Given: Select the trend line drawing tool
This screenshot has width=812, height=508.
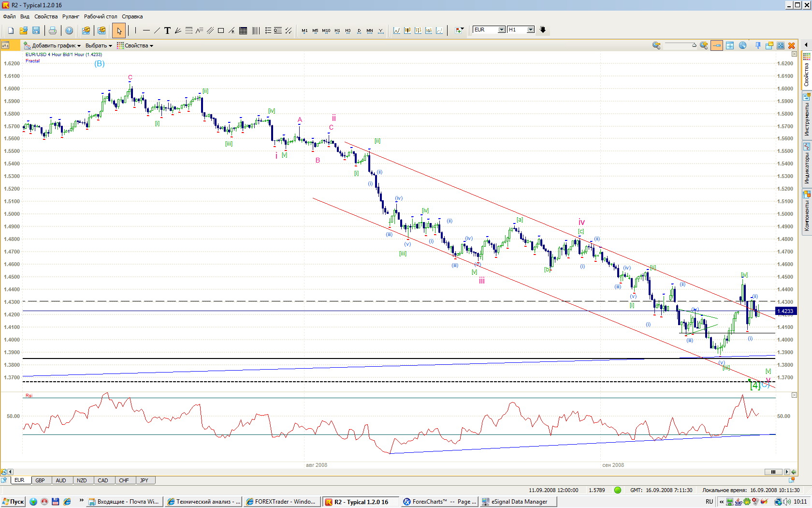Looking at the screenshot, I should tap(157, 30).
